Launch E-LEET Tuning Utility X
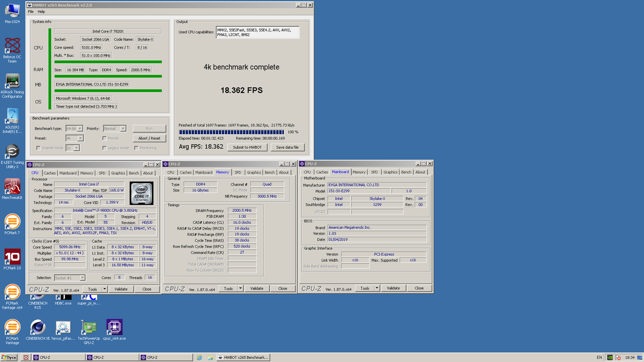This screenshot has height=362, width=644. [12, 156]
